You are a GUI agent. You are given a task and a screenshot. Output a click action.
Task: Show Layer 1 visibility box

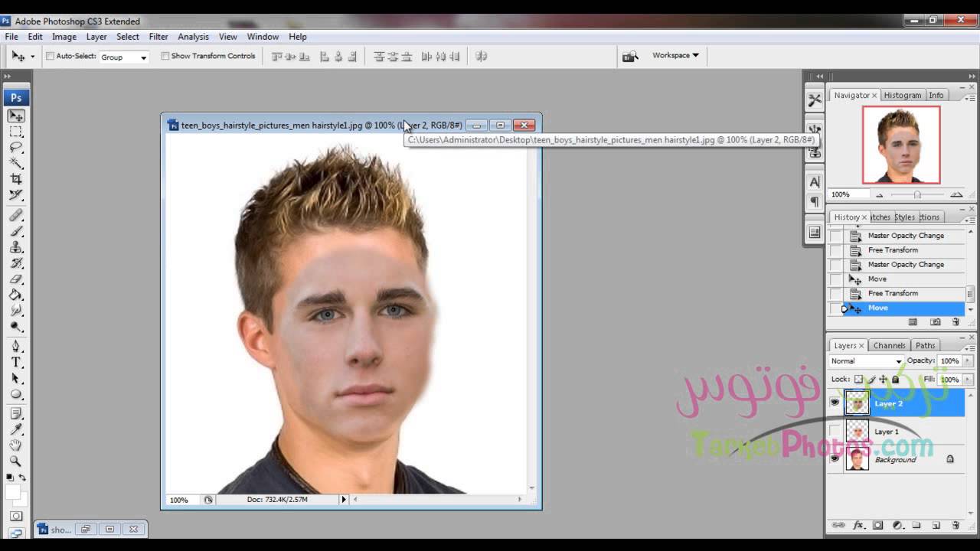click(835, 431)
